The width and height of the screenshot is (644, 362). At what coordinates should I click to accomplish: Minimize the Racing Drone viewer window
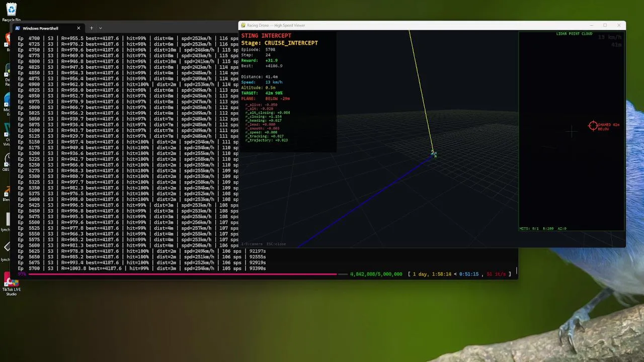pyautogui.click(x=591, y=25)
